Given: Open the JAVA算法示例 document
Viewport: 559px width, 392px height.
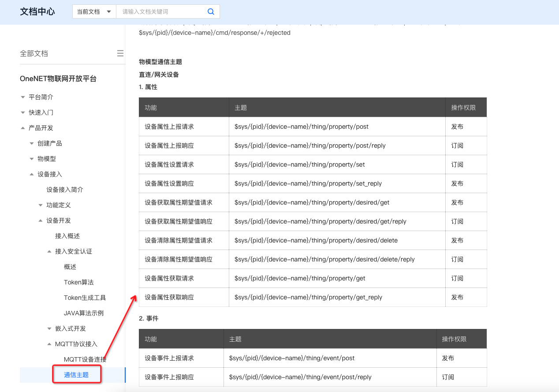Looking at the screenshot, I should [x=84, y=313].
